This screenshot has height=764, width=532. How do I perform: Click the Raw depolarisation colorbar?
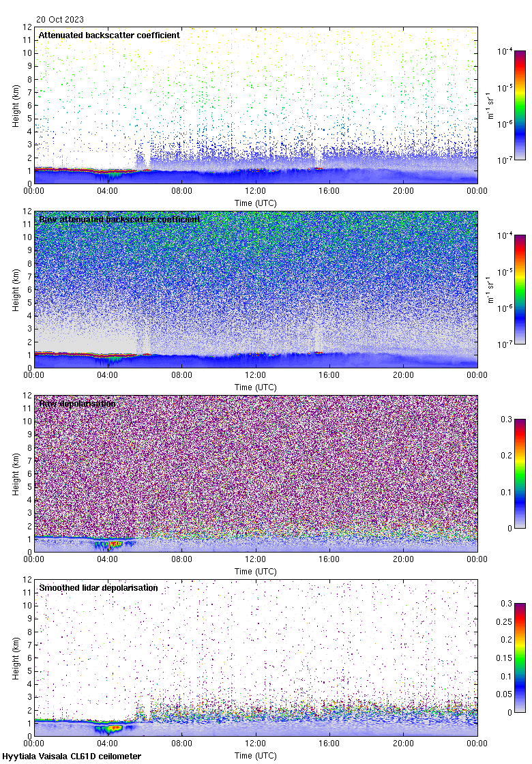tap(520, 473)
